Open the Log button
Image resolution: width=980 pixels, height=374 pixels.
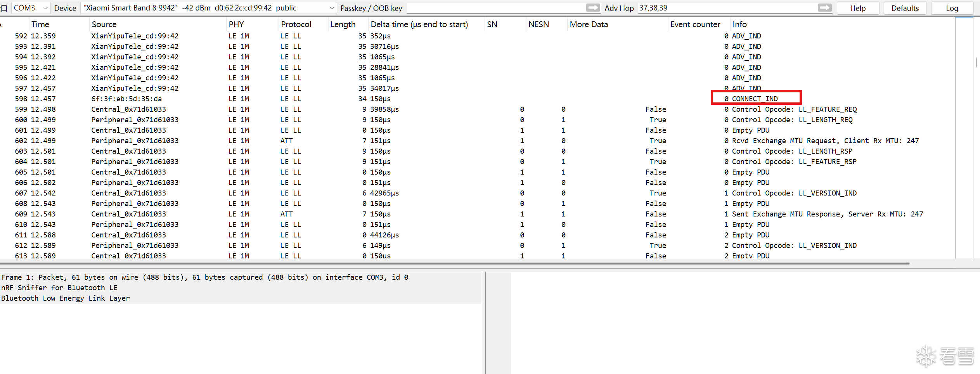(952, 8)
